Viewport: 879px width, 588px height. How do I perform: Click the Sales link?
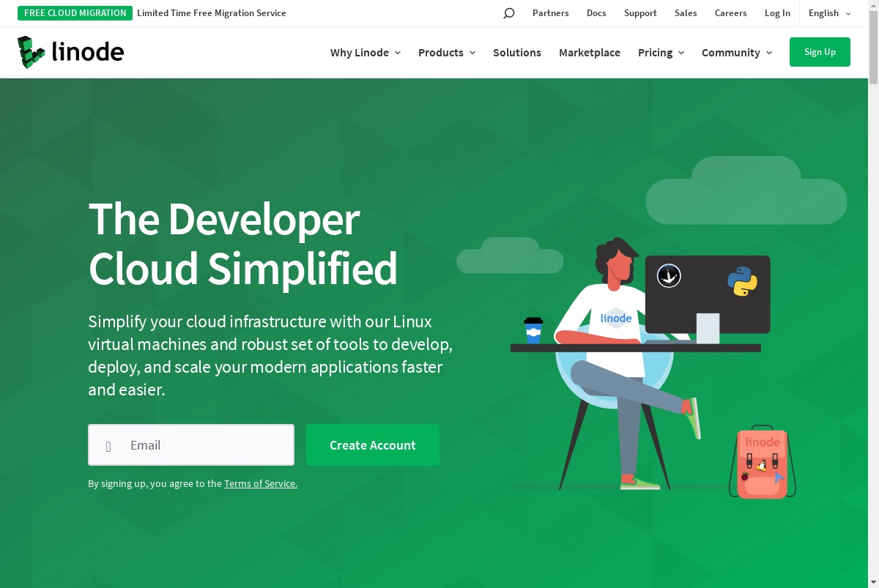tap(686, 13)
